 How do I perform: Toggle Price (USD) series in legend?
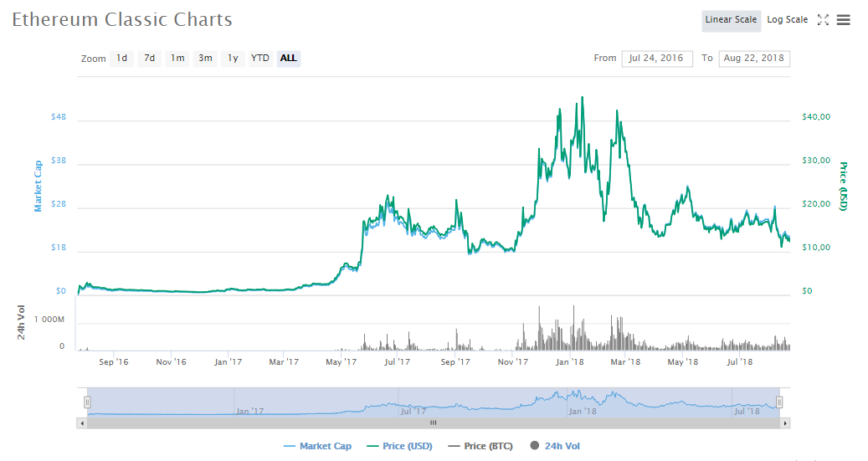click(399, 446)
